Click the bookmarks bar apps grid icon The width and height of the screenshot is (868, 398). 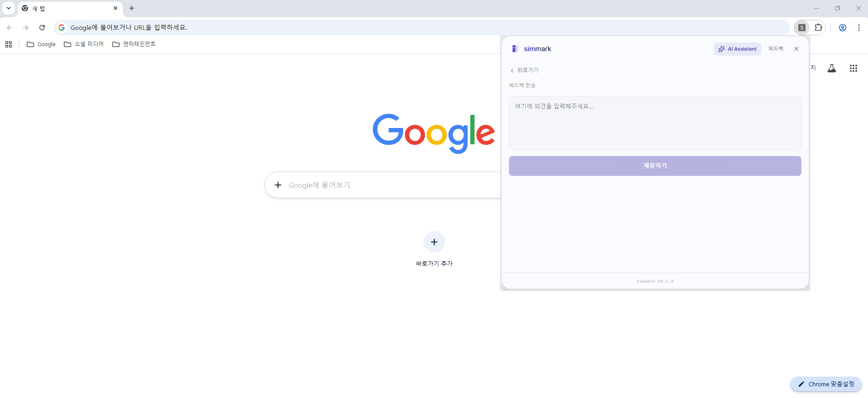click(9, 44)
